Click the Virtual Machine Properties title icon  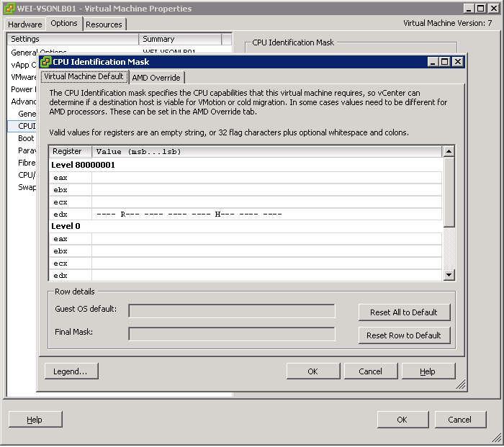click(x=9, y=9)
